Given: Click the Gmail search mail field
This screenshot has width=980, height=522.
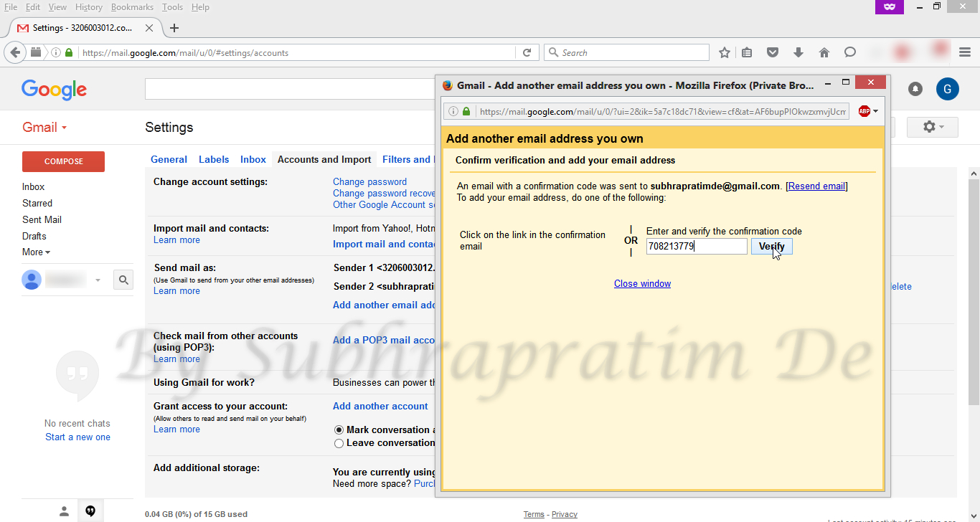Looking at the screenshot, I should [290, 89].
